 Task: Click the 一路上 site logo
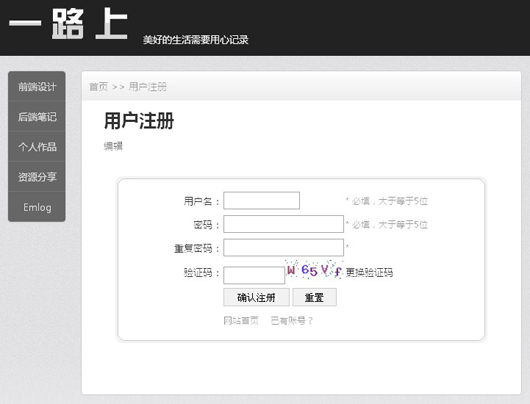tap(69, 24)
